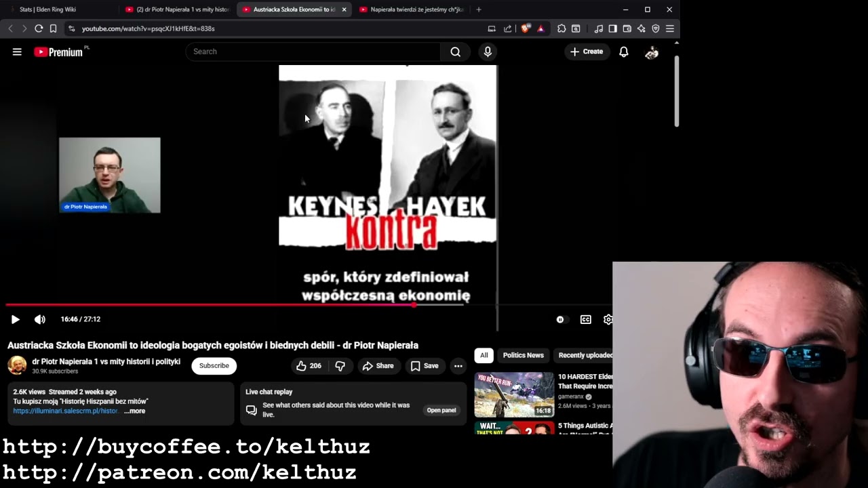Open the Brave VPN shield icon

click(656, 28)
